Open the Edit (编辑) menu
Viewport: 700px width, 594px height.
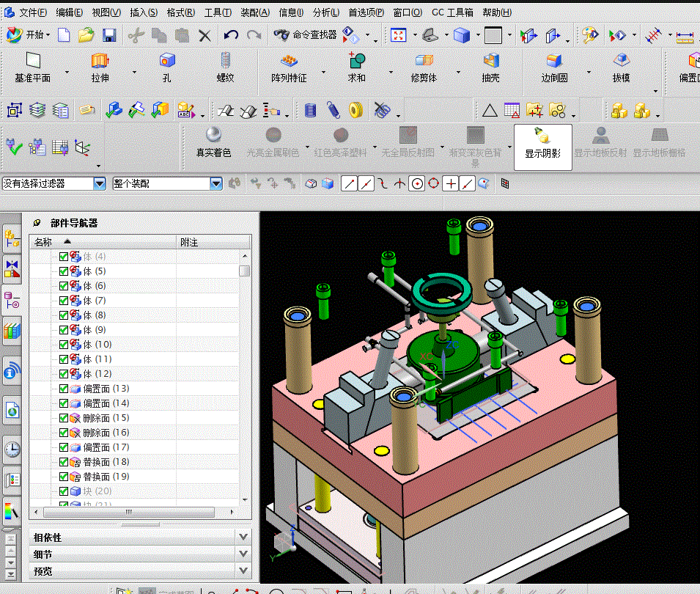(x=69, y=12)
